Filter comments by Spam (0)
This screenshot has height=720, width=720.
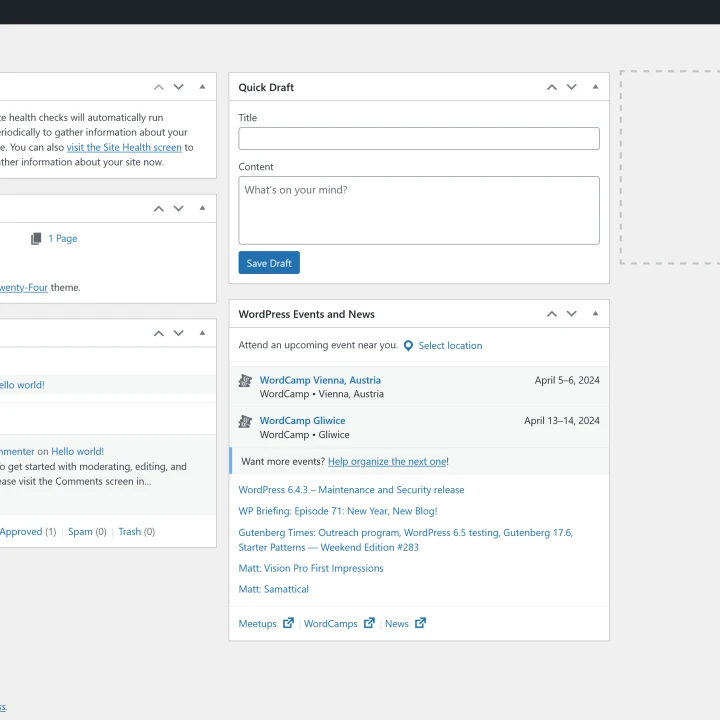[87, 532]
